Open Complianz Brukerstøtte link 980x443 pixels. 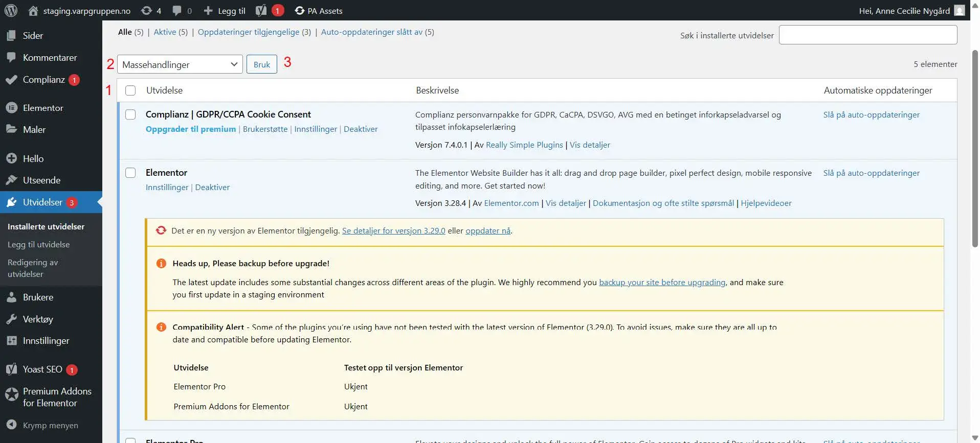[x=265, y=129]
